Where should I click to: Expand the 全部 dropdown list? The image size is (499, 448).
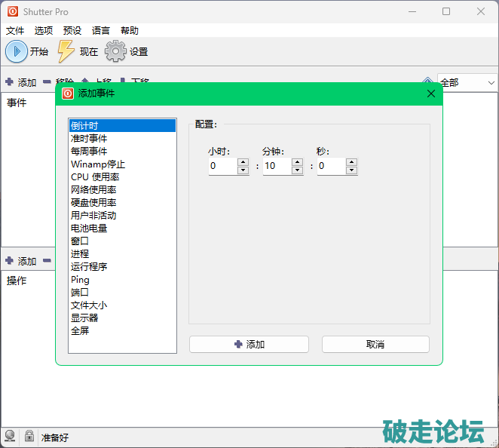pyautogui.click(x=491, y=82)
